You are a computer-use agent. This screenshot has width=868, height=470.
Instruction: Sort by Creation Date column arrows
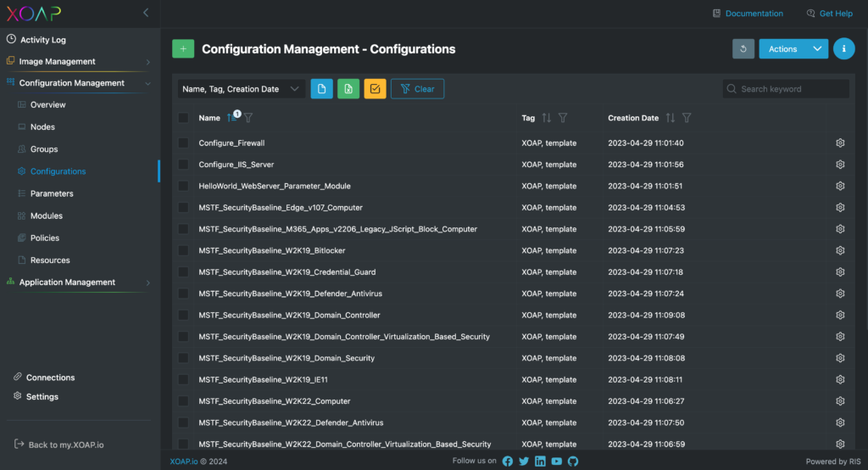pos(670,117)
